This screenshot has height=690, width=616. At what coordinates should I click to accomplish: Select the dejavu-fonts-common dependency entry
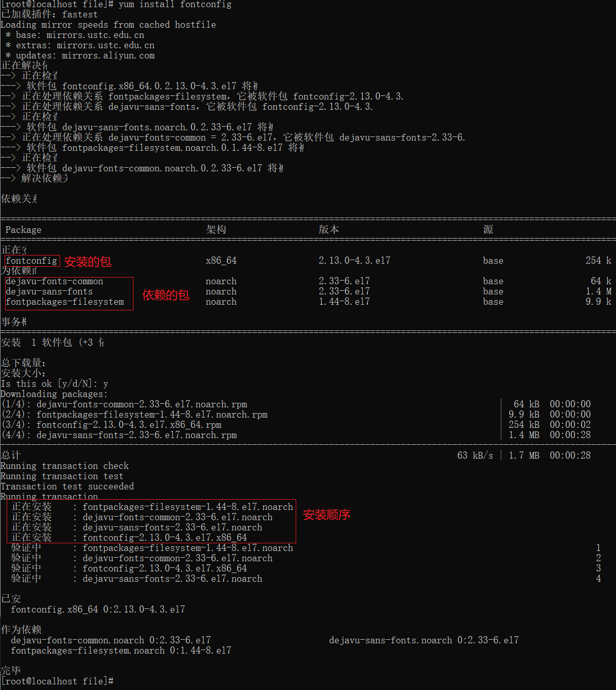click(x=54, y=281)
